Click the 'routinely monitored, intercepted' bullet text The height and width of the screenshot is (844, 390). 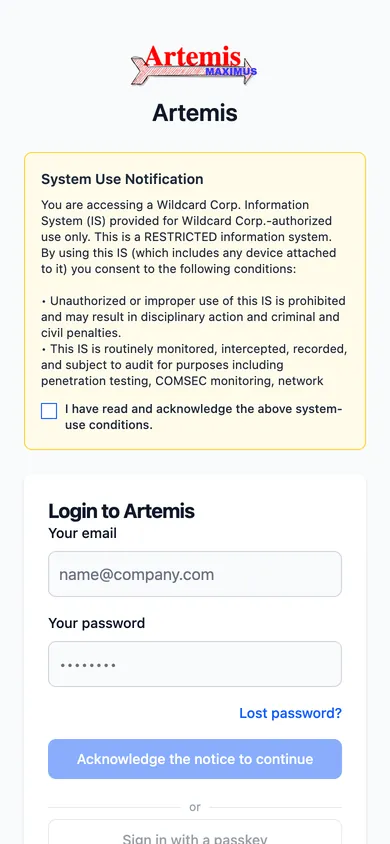tap(194, 365)
